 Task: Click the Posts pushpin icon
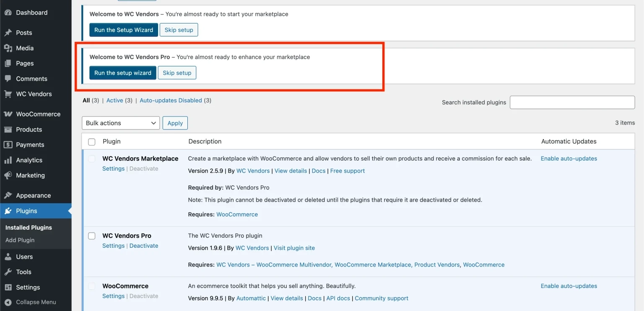pos(8,33)
